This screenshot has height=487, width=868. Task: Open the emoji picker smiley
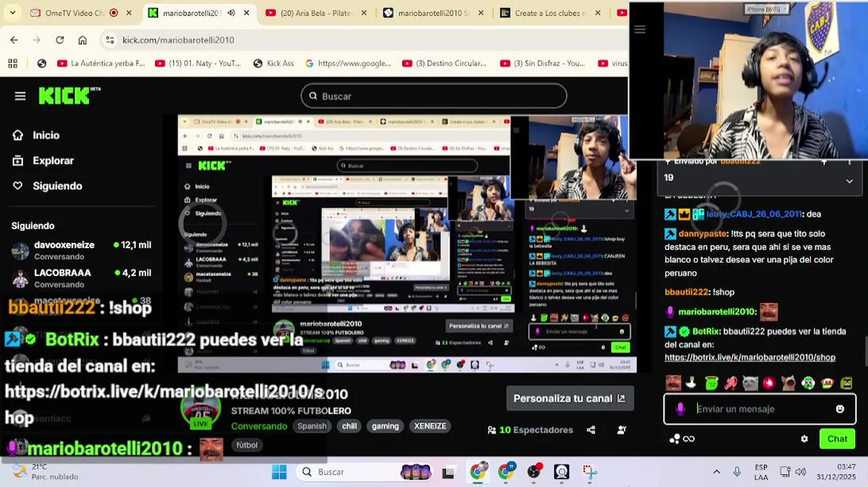pyautogui.click(x=840, y=409)
